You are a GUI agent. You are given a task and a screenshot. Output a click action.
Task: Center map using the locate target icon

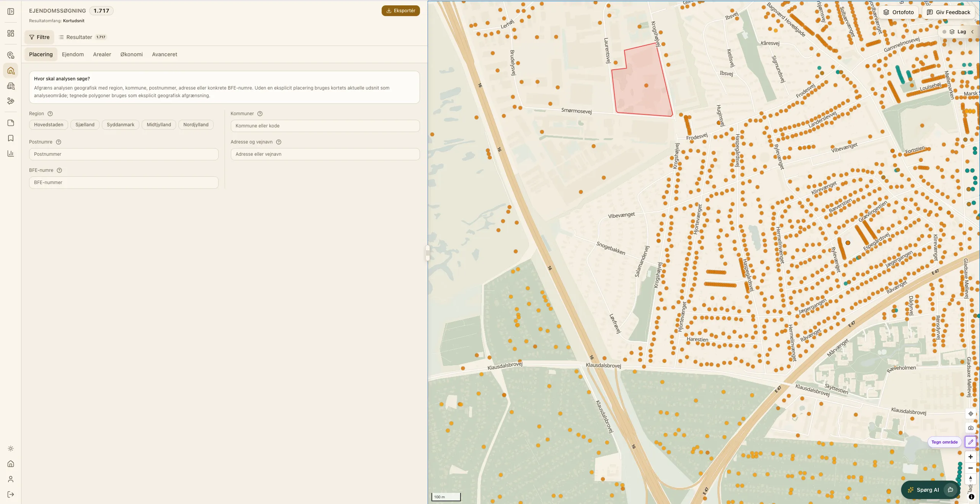pos(970,414)
